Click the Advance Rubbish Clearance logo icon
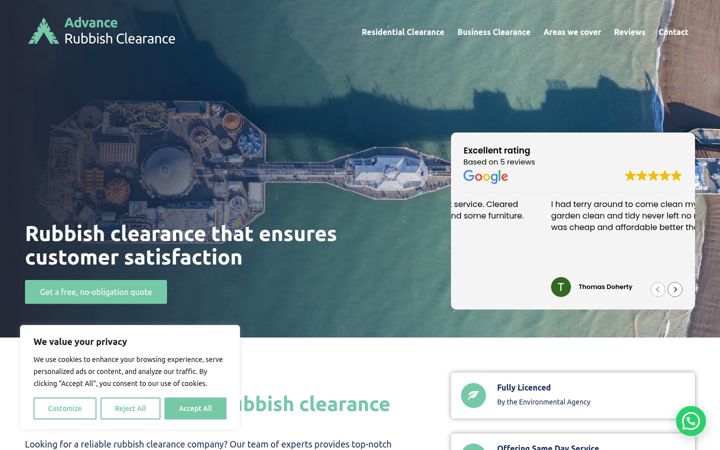The width and height of the screenshot is (720, 450). click(x=44, y=31)
